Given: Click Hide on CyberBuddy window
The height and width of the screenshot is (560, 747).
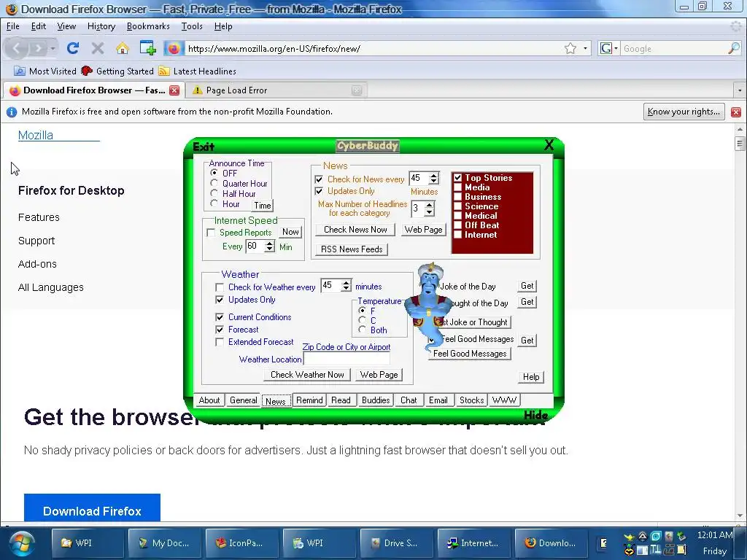Looking at the screenshot, I should [535, 415].
